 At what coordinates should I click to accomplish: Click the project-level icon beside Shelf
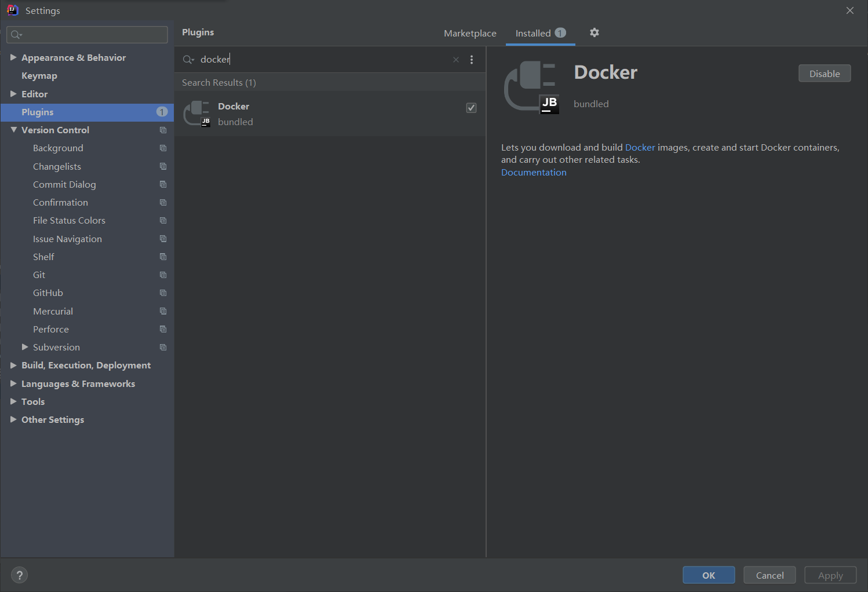163,257
